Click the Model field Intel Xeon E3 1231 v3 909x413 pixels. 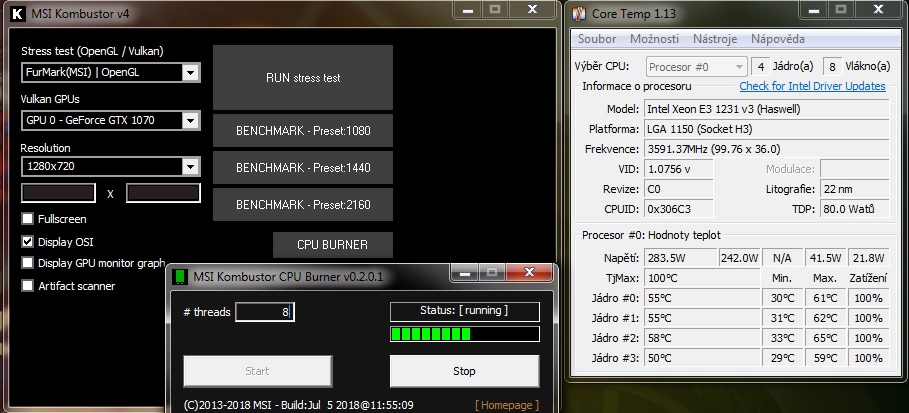[766, 109]
